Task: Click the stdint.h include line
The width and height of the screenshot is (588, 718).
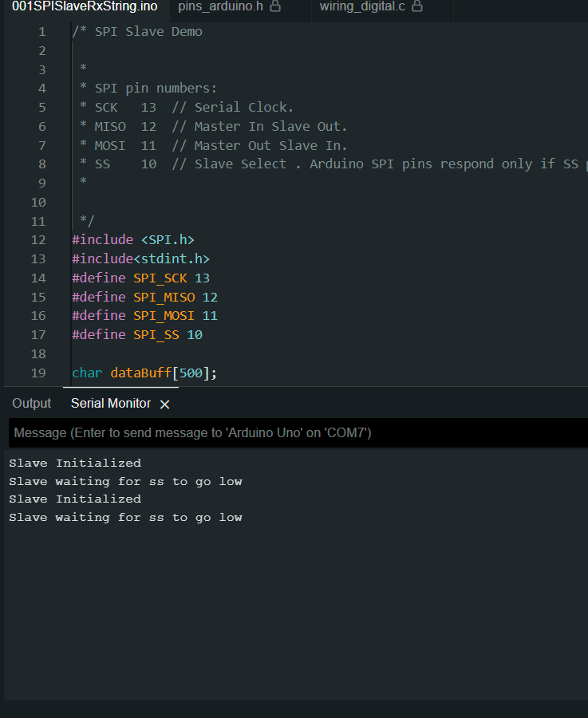Action: pyautogui.click(x=140, y=258)
